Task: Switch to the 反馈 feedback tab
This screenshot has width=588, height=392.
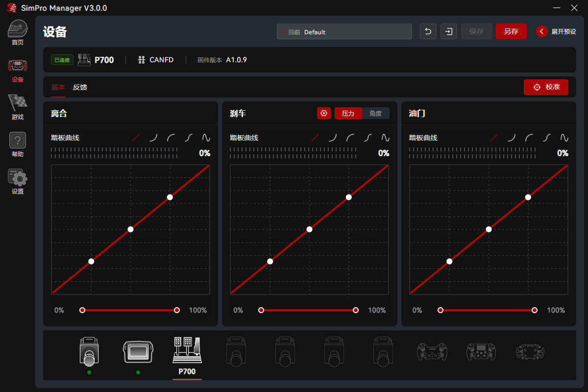Action: click(x=80, y=87)
